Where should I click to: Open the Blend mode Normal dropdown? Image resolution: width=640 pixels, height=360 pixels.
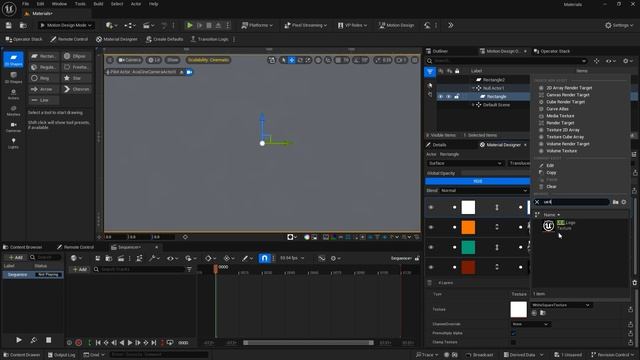(x=484, y=191)
